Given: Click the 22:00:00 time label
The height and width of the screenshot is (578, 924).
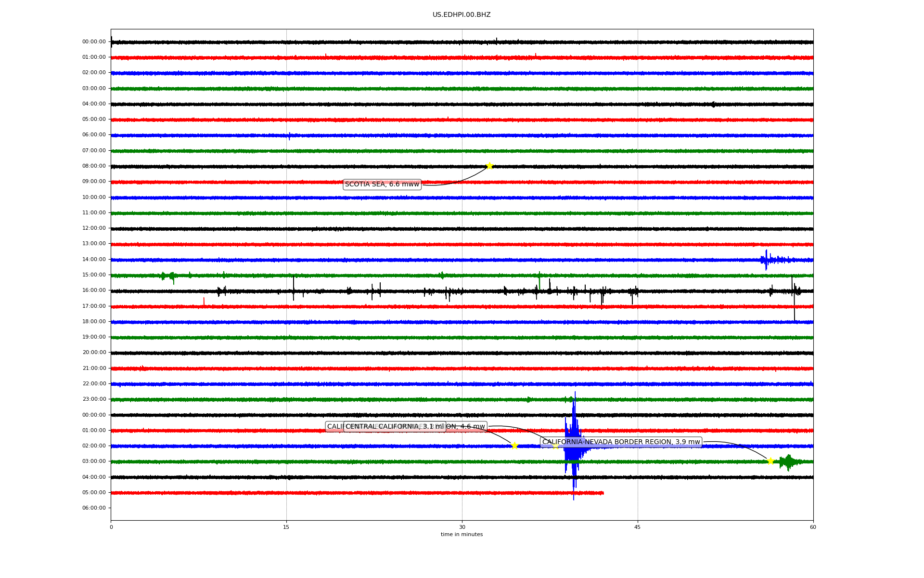Looking at the screenshot, I should pyautogui.click(x=94, y=384).
